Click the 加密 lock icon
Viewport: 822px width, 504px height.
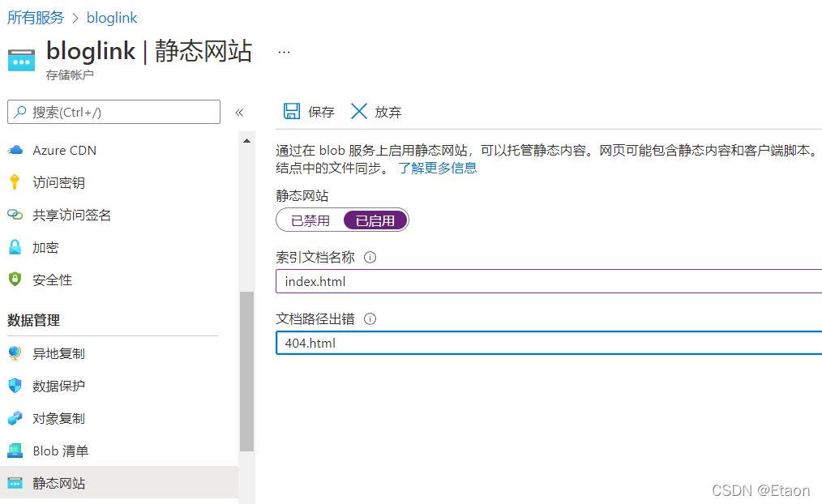point(15,247)
